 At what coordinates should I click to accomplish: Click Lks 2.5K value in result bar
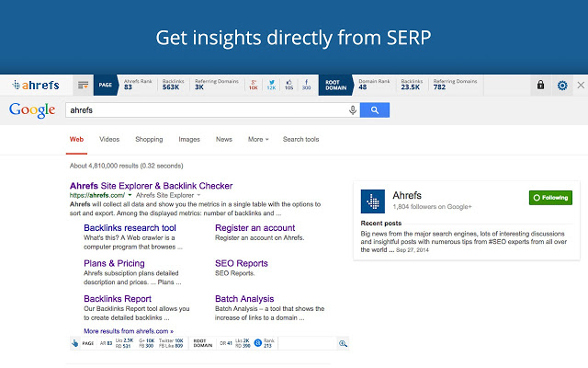pyautogui.click(x=124, y=340)
